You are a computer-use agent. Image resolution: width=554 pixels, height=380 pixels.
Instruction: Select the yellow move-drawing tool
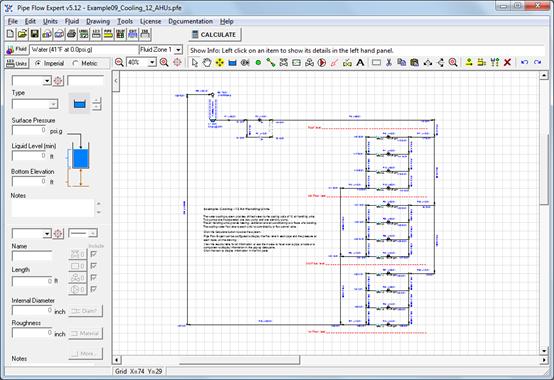(x=219, y=63)
